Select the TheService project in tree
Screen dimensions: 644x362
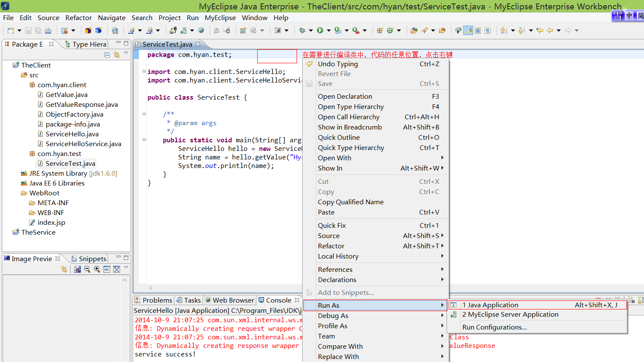(x=34, y=233)
